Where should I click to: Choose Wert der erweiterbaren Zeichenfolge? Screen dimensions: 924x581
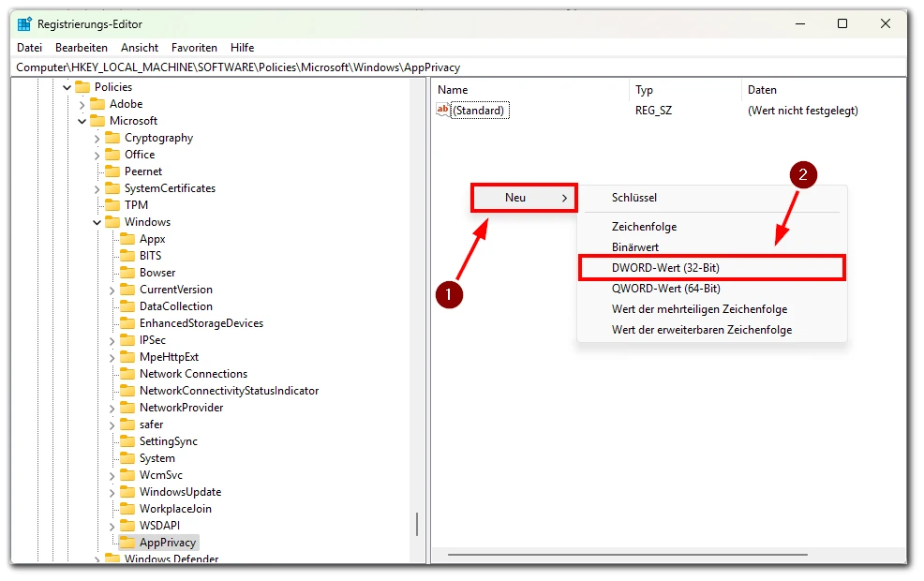point(711,330)
